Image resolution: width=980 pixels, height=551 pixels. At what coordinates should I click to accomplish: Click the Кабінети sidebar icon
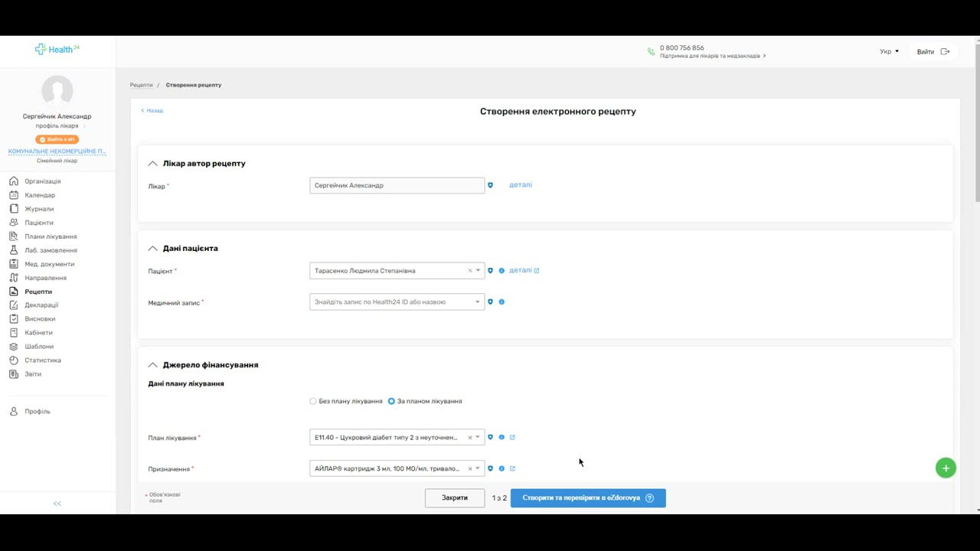tap(14, 332)
